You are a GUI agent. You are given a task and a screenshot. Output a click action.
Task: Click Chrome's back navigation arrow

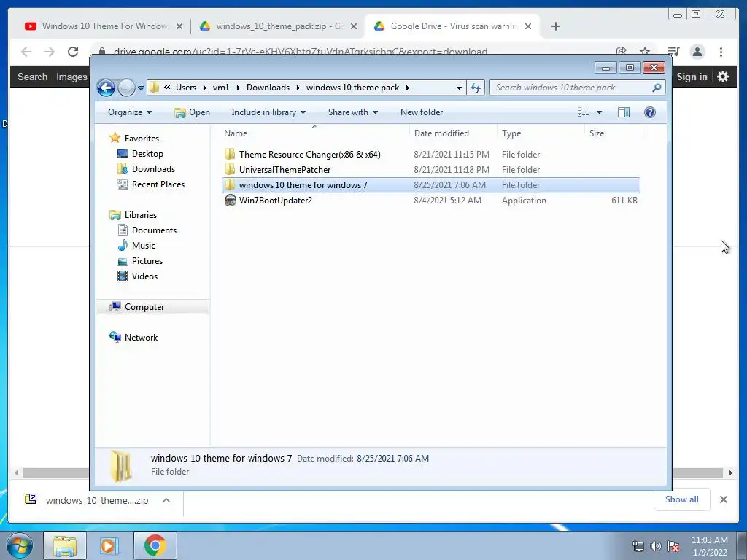[26, 52]
